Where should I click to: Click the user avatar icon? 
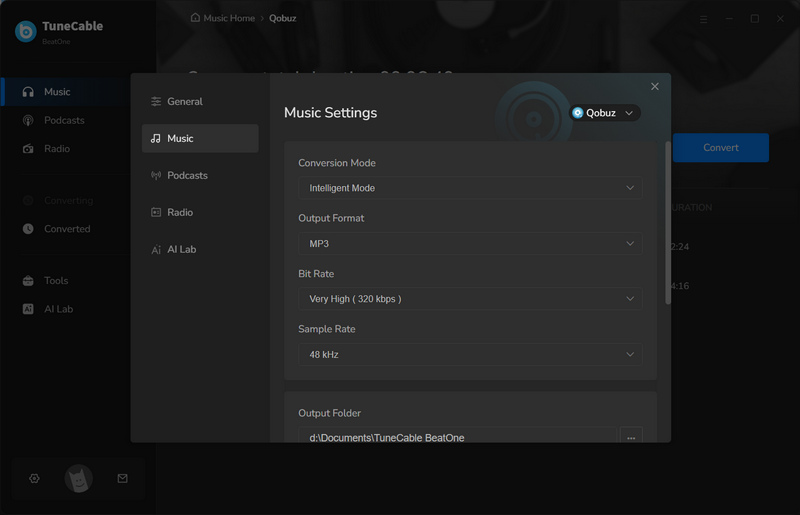point(78,479)
